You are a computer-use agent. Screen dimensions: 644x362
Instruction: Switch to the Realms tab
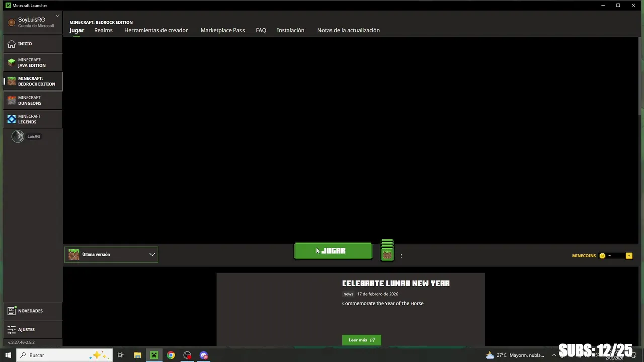pyautogui.click(x=103, y=30)
